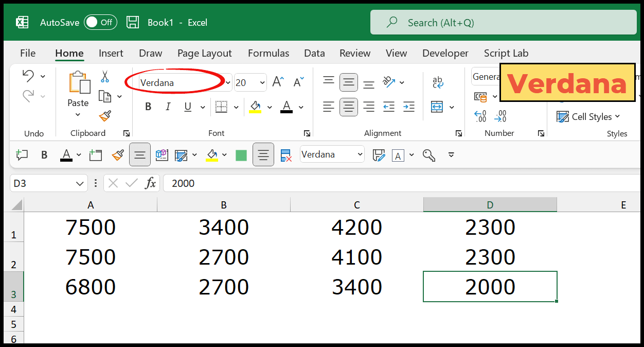This screenshot has height=347, width=644.
Task: Toggle Bold formatting in Font group
Action: [148, 107]
